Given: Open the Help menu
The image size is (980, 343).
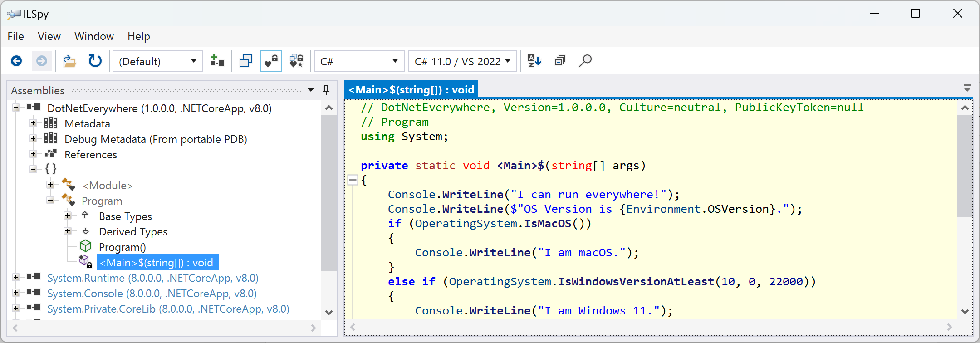Looking at the screenshot, I should (x=138, y=36).
